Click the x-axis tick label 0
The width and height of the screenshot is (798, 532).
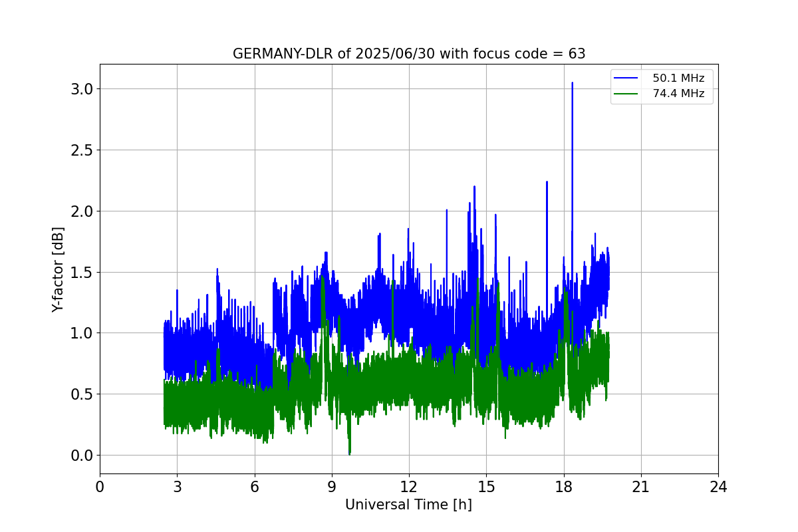[x=100, y=487]
